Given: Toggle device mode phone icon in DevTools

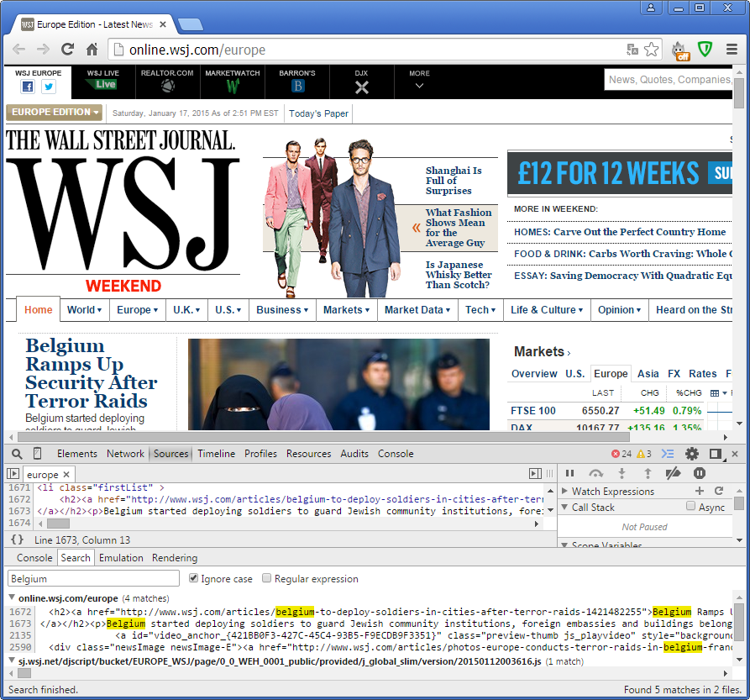Looking at the screenshot, I should click(x=37, y=454).
